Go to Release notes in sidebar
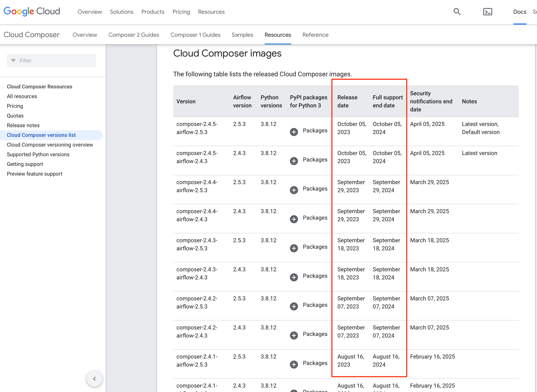Viewport: 537px width, 392px height. click(x=23, y=125)
